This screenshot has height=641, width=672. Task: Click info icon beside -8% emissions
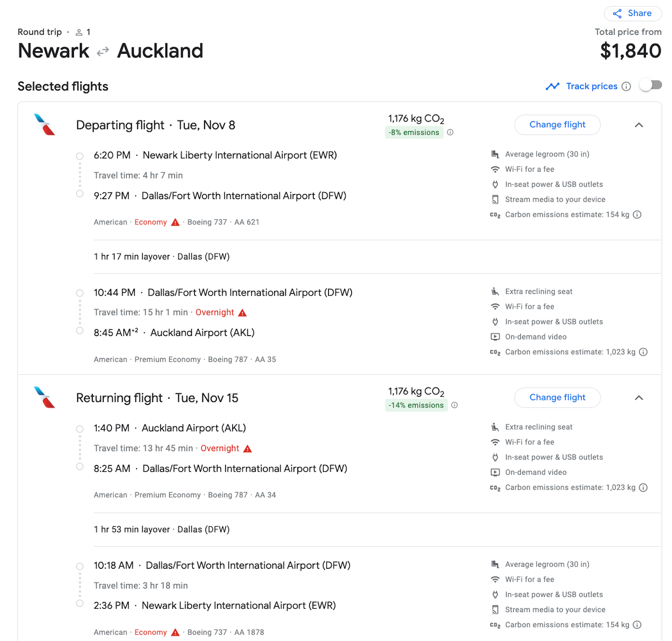pyautogui.click(x=450, y=132)
